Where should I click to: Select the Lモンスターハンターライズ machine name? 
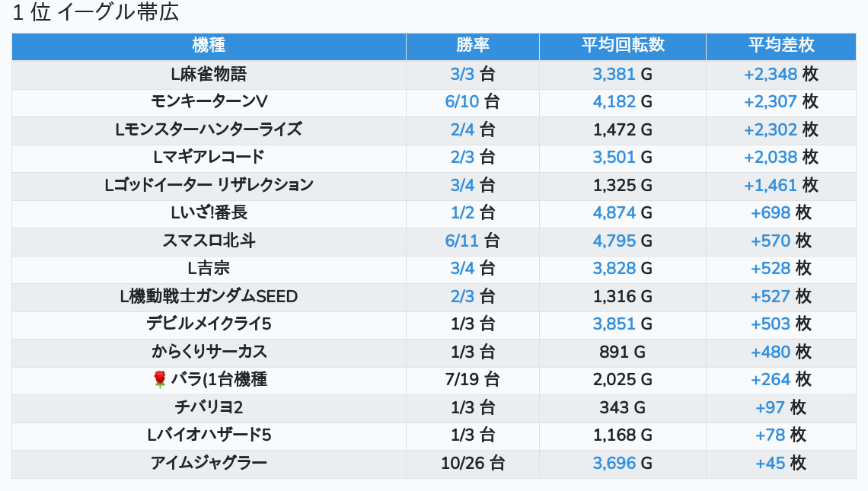209,130
